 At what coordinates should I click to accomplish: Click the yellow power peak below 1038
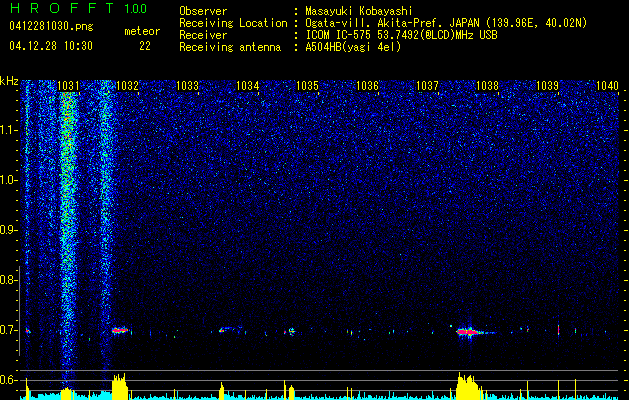pyautogui.click(x=468, y=386)
